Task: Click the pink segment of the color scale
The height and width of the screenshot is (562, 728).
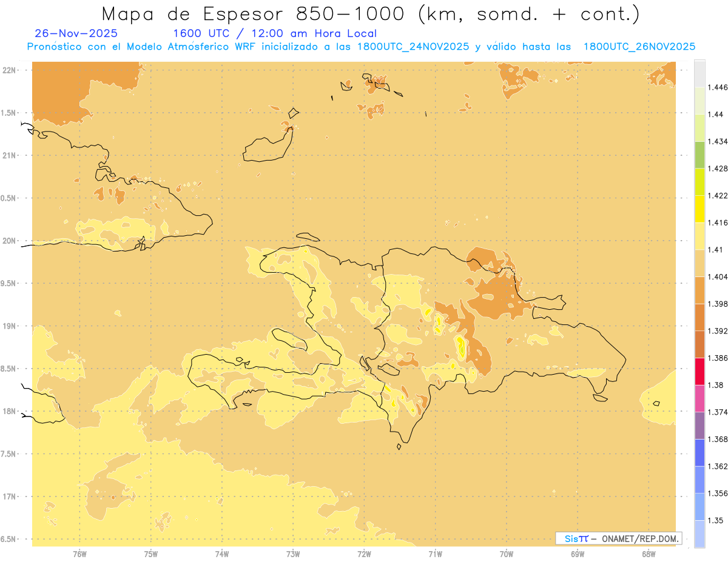Action: point(699,398)
